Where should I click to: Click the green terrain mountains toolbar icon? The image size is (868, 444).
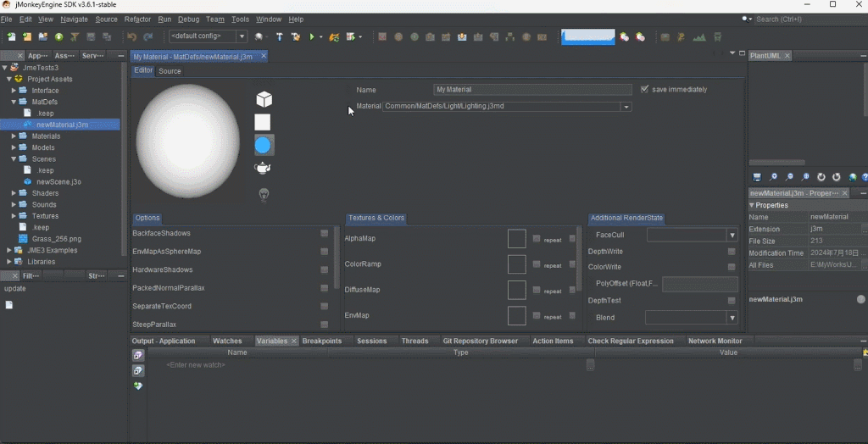coord(699,37)
